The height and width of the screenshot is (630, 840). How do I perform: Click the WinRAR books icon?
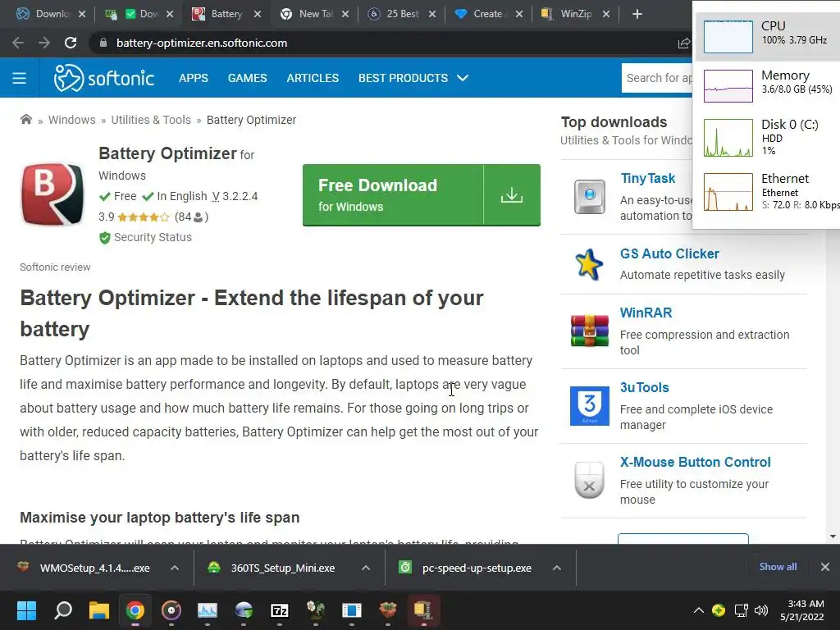589,331
